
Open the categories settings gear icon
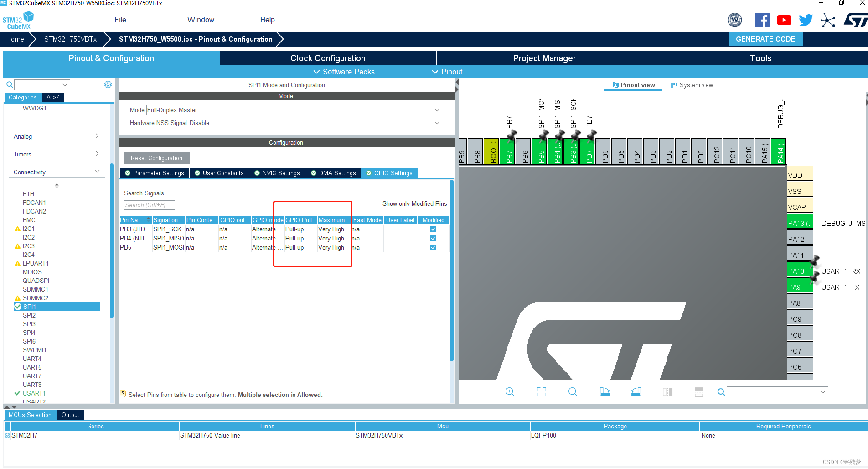108,84
